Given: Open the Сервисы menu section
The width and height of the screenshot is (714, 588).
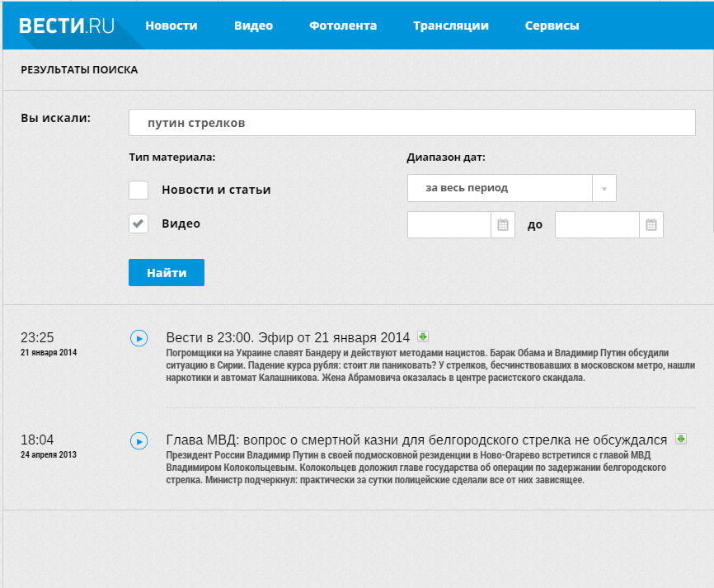Looking at the screenshot, I should coord(552,26).
